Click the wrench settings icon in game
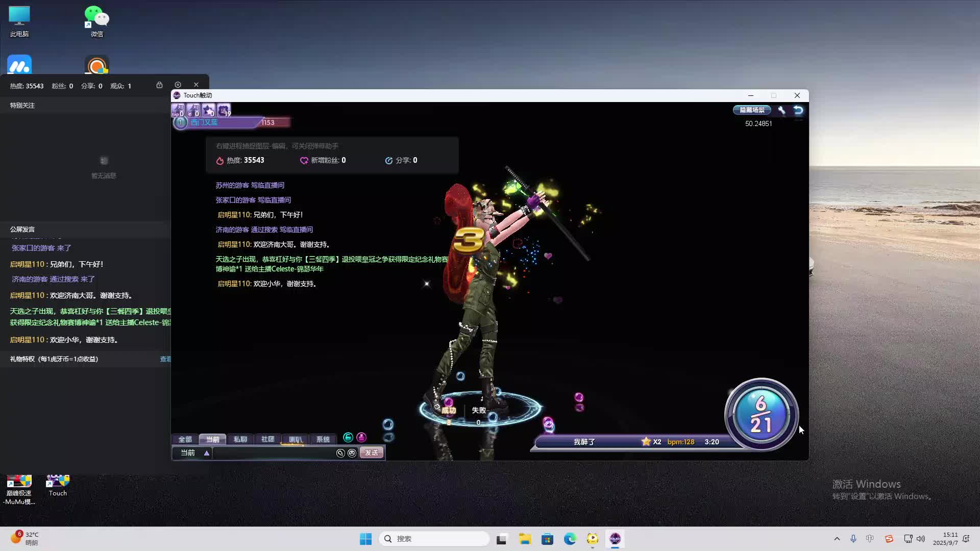 click(x=781, y=110)
